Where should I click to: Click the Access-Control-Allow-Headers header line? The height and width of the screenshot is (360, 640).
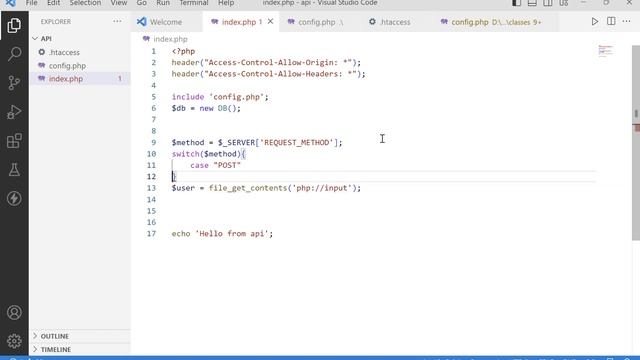[269, 74]
